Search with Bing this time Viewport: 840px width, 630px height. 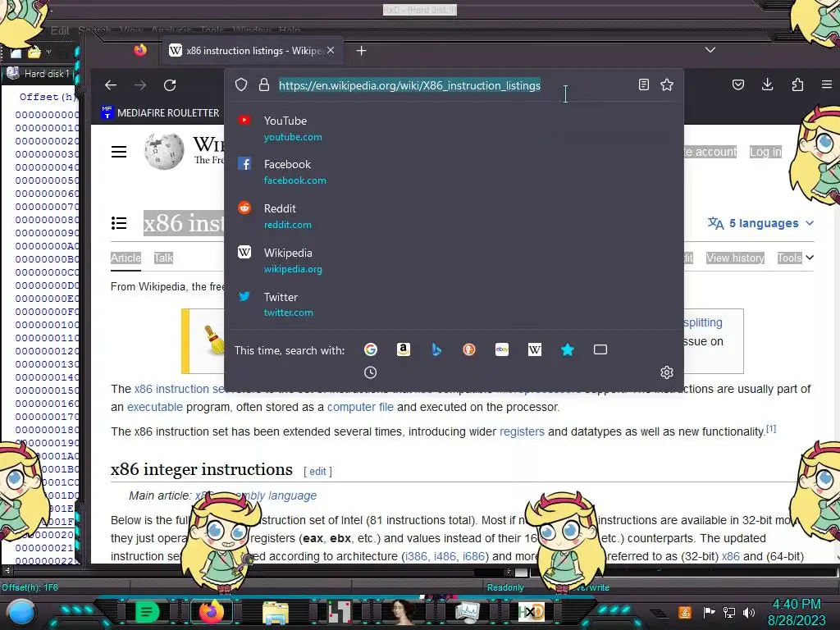pos(436,349)
